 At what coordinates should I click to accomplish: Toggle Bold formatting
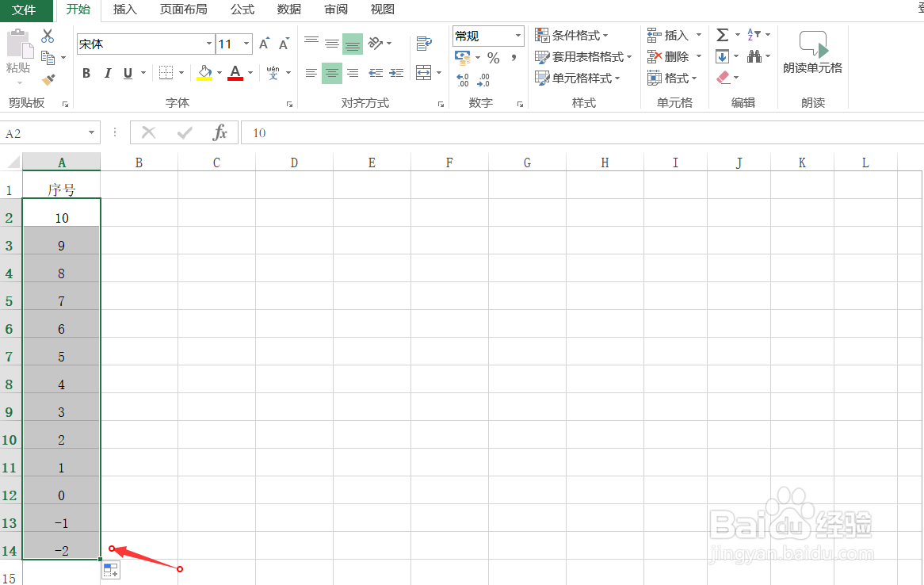86,73
